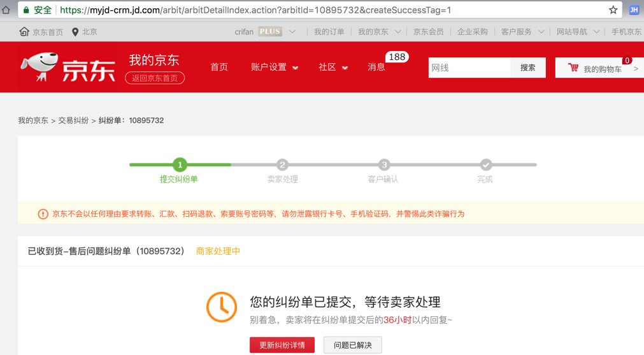The image size is (644, 355).
Task: Click the crifan username link
Action: [244, 32]
